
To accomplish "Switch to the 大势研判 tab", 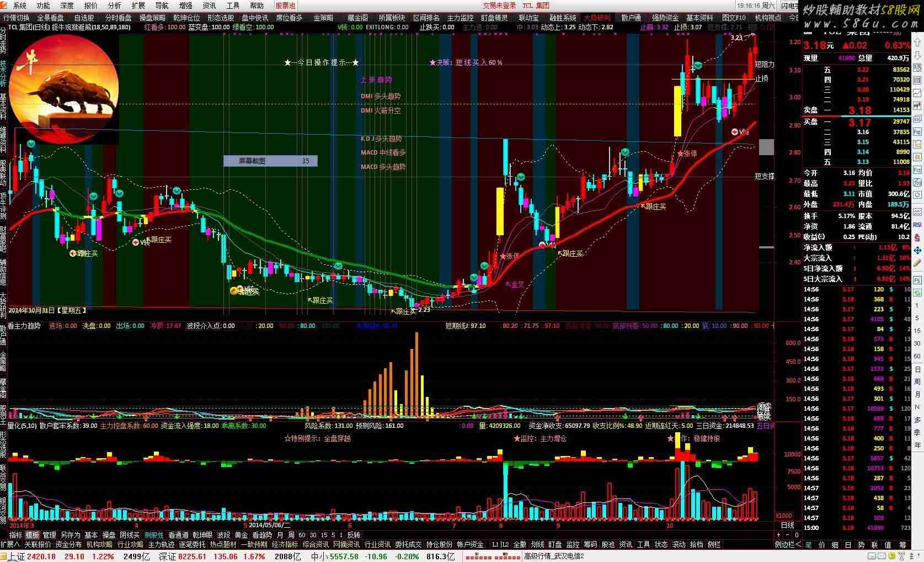I will click(597, 18).
